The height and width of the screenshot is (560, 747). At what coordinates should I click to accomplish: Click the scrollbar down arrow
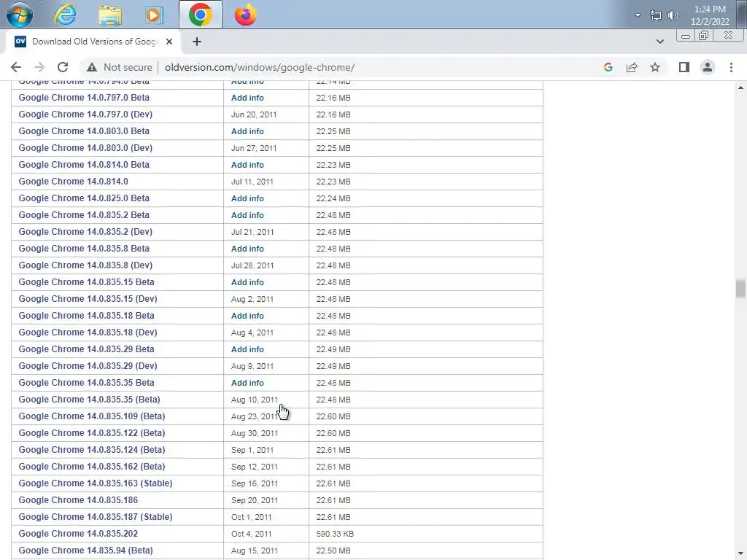[x=740, y=553]
